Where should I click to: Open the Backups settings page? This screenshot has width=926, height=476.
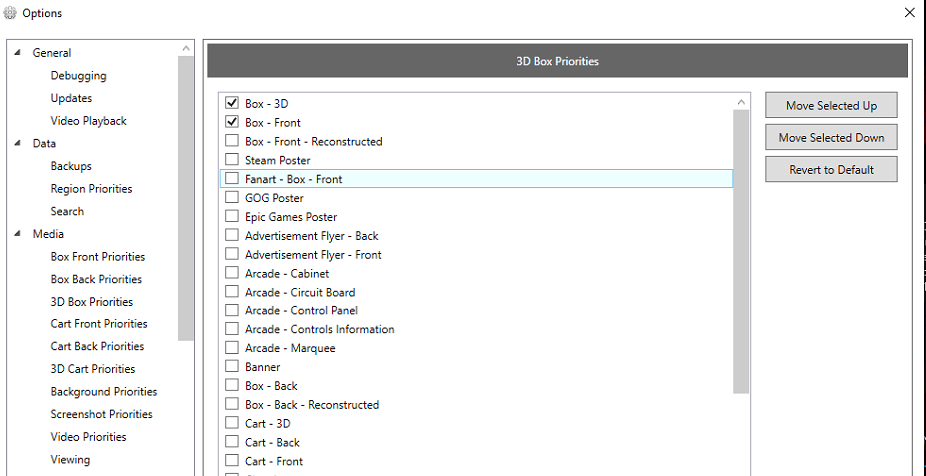pyautogui.click(x=71, y=166)
